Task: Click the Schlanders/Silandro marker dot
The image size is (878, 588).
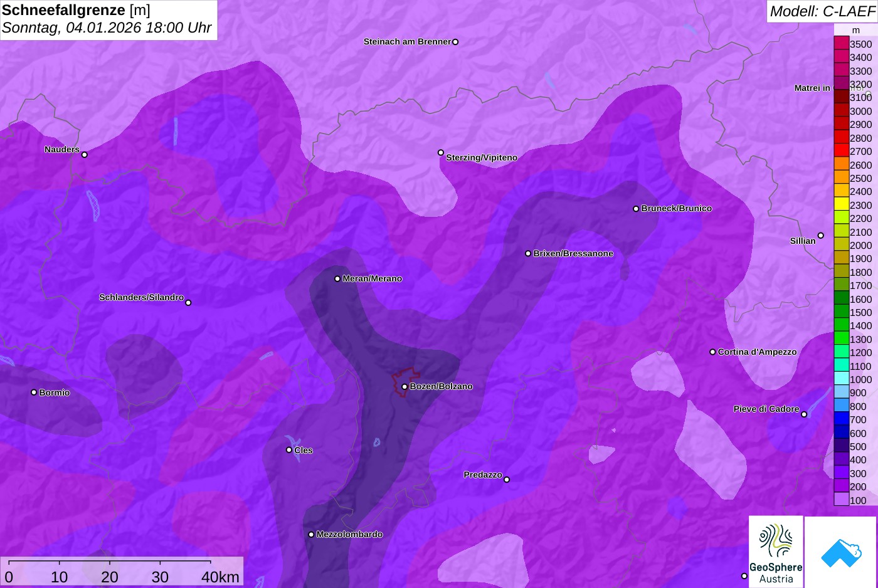Action: click(188, 303)
